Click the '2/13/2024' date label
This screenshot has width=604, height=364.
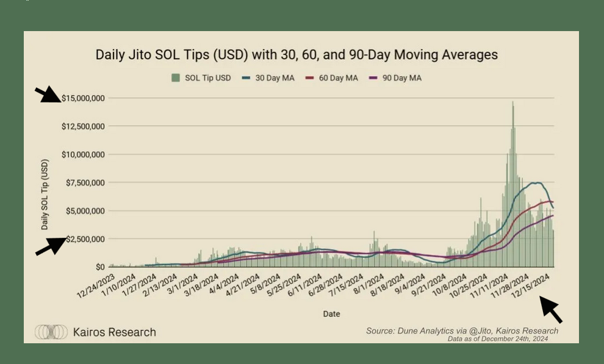[160, 285]
